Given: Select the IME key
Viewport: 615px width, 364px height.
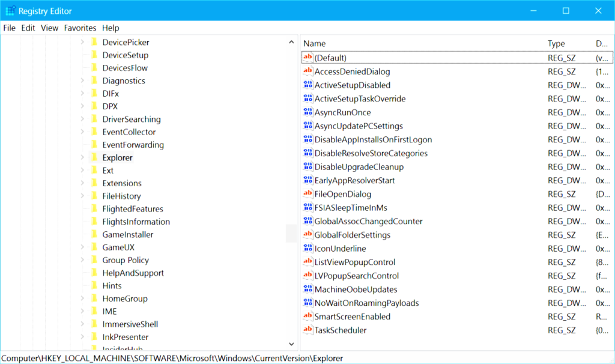Looking at the screenshot, I should coord(109,311).
